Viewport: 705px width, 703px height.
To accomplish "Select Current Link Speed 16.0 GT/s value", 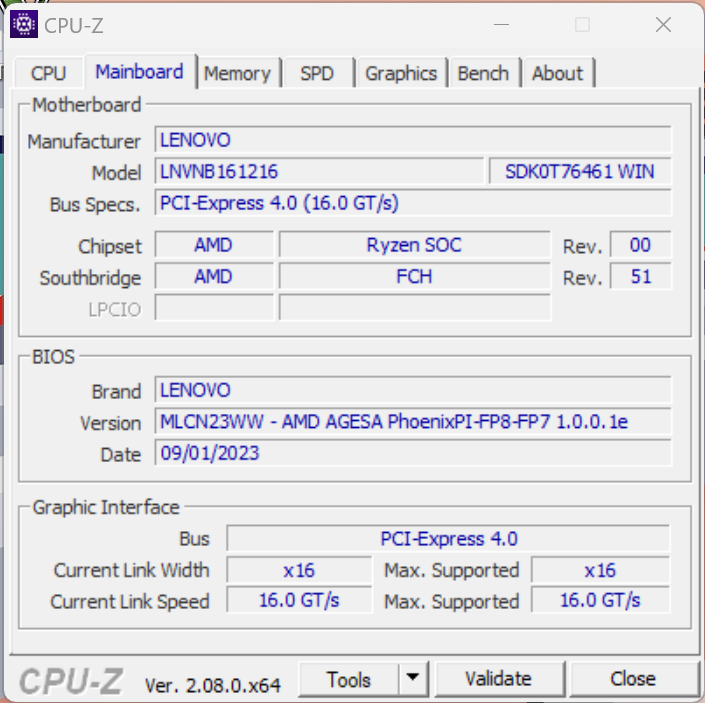I will click(x=299, y=600).
